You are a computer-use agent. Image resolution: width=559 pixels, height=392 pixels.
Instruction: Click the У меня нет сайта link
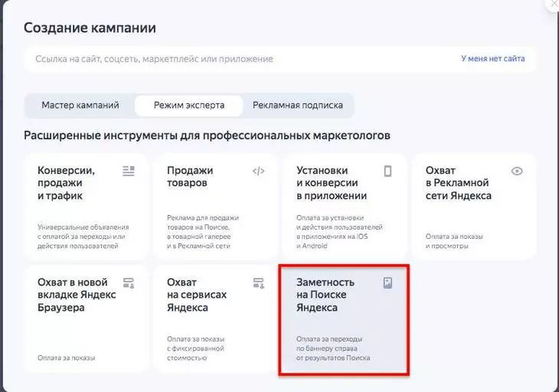492,58
